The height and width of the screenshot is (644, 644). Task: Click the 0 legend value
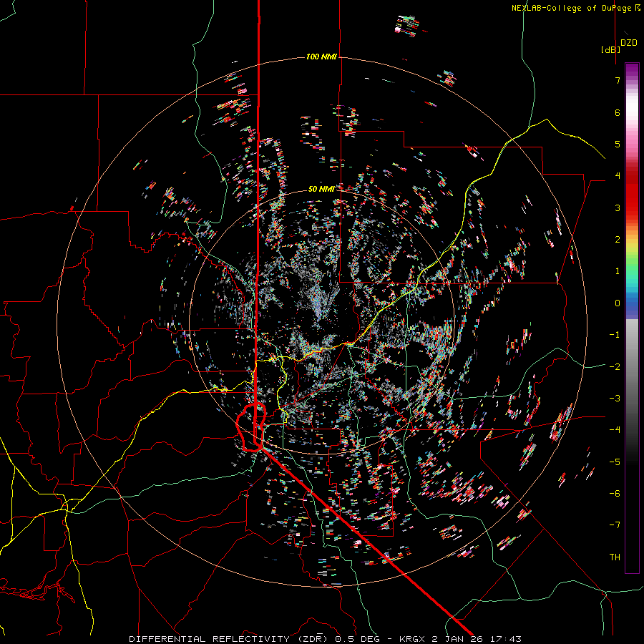pos(618,303)
